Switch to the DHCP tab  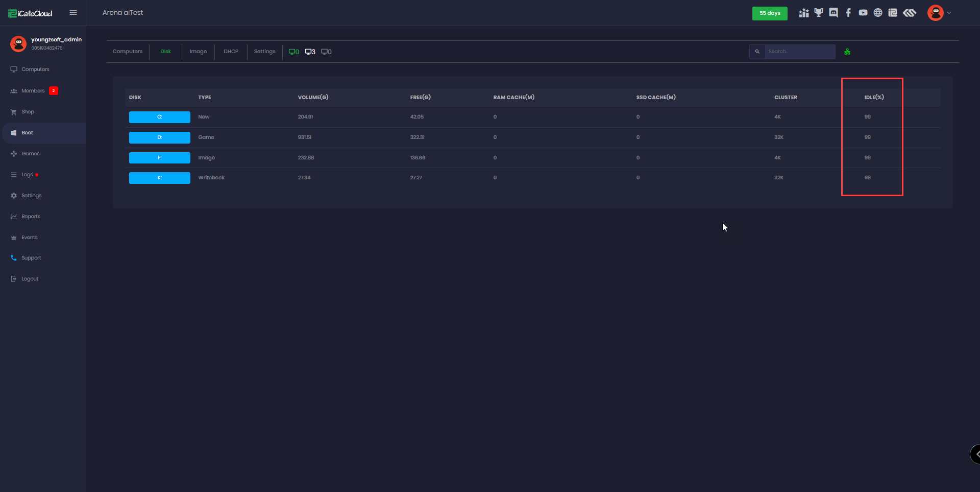coord(231,52)
